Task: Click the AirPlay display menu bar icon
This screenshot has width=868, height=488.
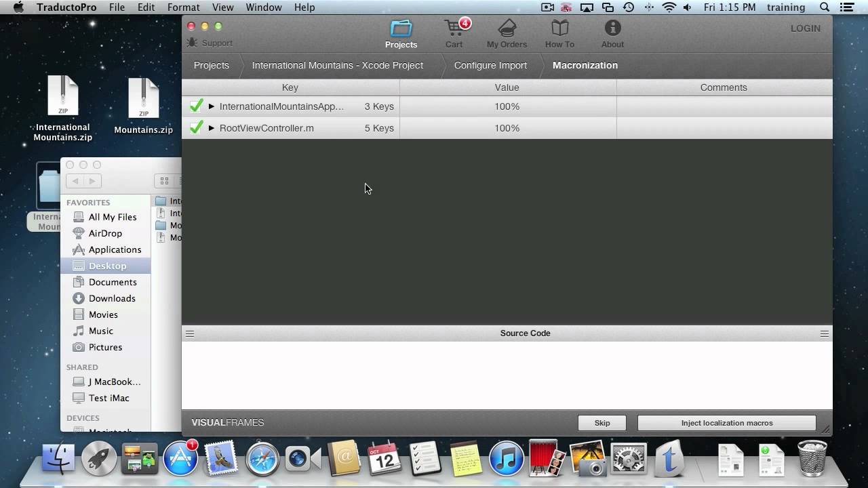Action: (588, 7)
